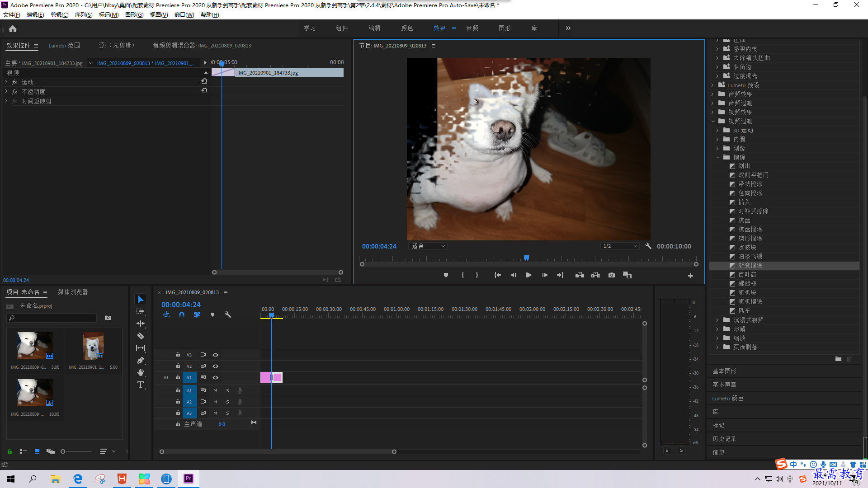Click Play in Program Monitor
Screen dimensions: 868x488
tap(528, 275)
